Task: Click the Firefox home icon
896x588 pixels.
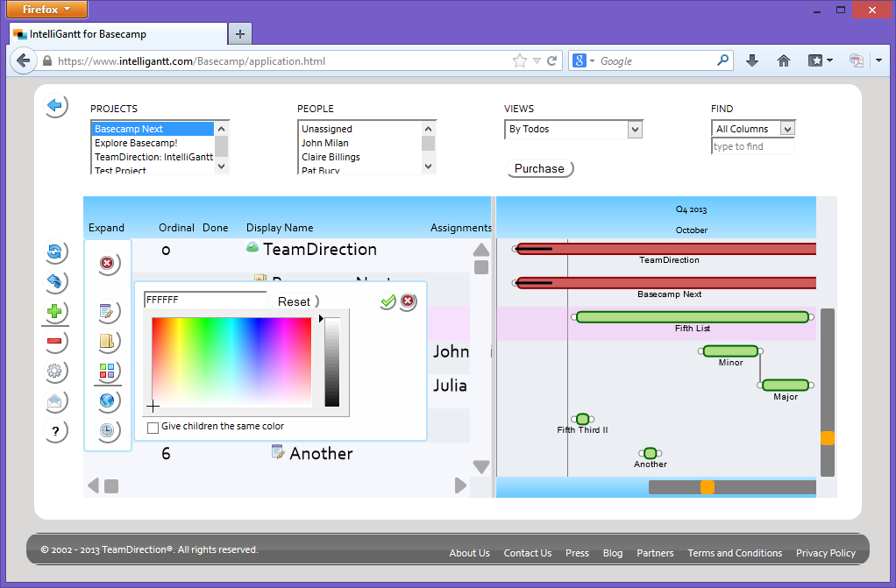Action: pyautogui.click(x=784, y=60)
